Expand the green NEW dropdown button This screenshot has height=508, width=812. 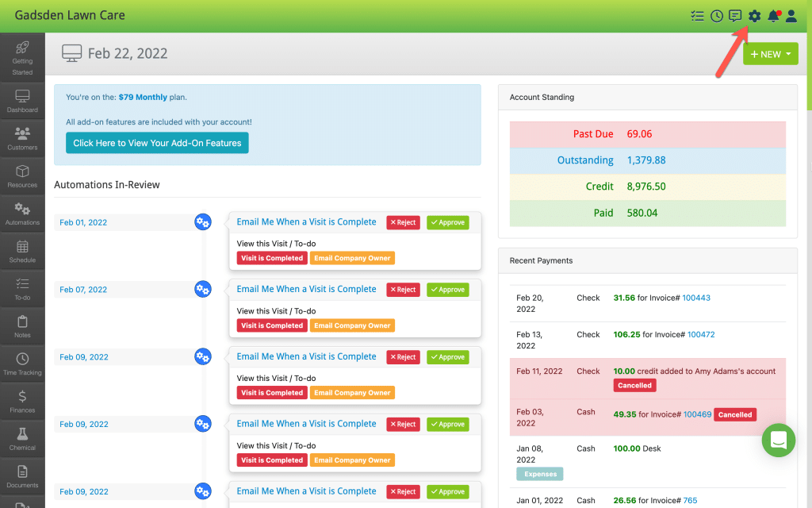pyautogui.click(x=770, y=54)
